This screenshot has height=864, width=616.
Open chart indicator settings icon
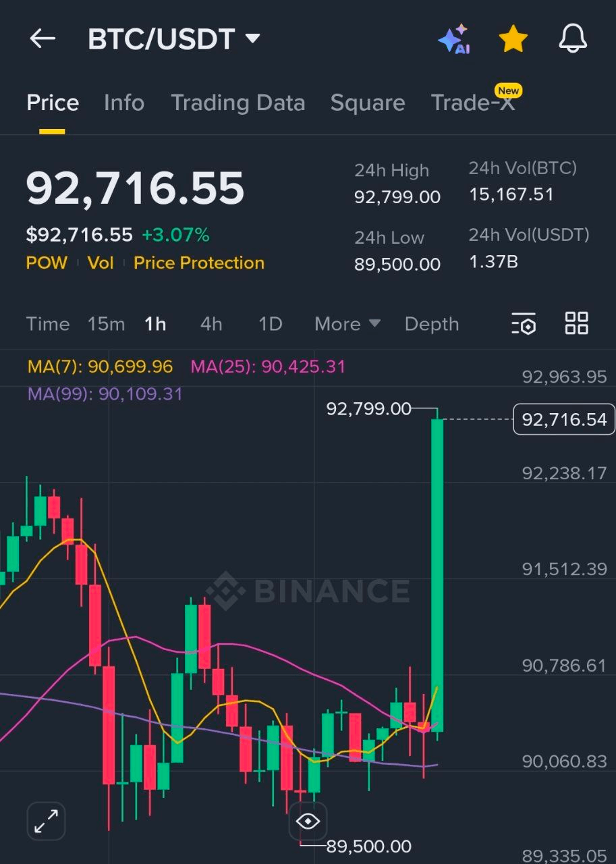click(524, 324)
